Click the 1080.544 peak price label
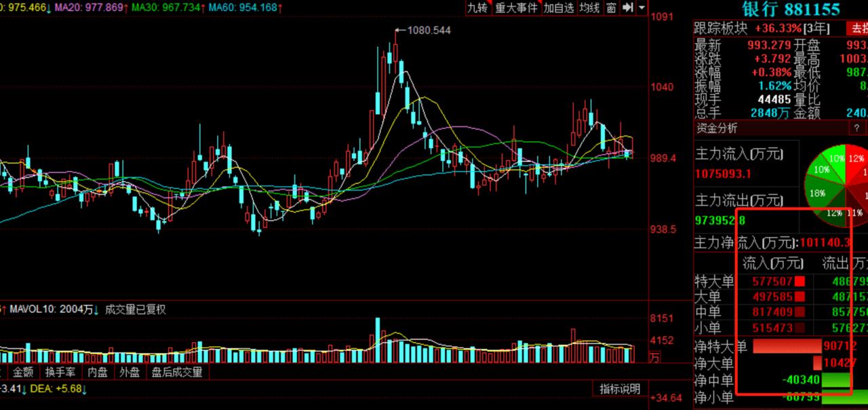The image size is (868, 410). 429,30
